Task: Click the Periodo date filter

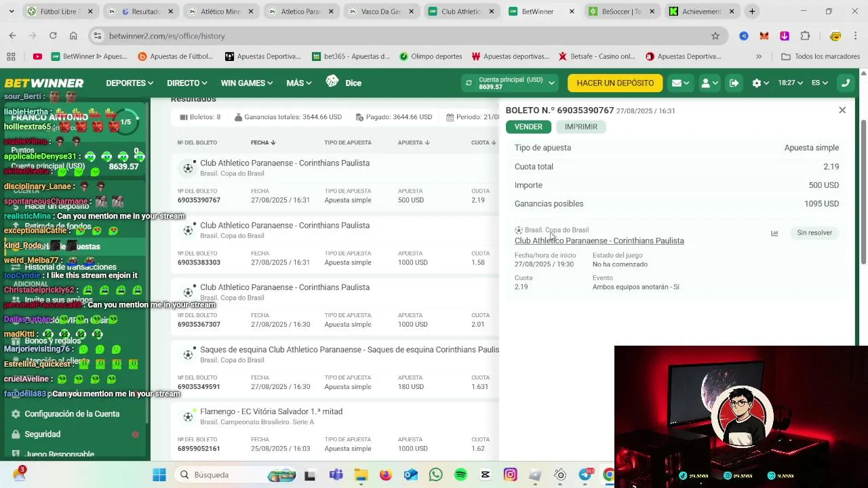Action: [x=473, y=117]
